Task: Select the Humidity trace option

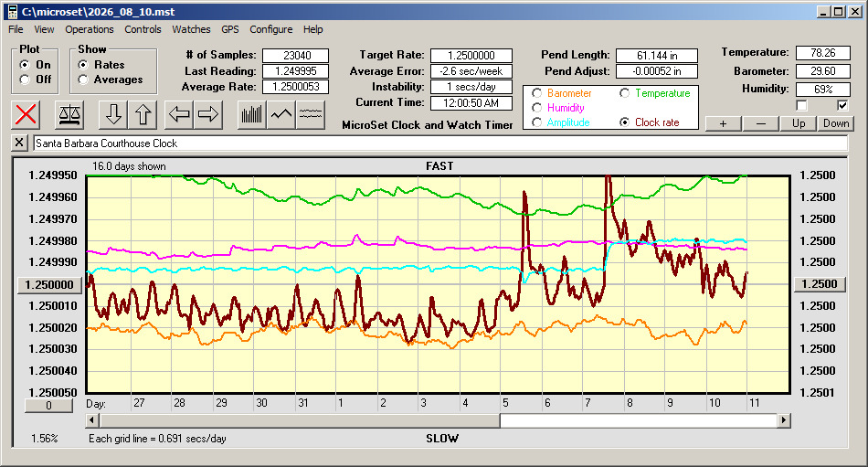Action: (x=536, y=108)
